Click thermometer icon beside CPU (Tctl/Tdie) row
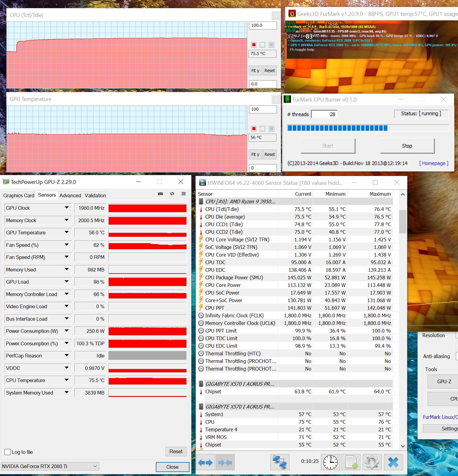 coord(201,209)
